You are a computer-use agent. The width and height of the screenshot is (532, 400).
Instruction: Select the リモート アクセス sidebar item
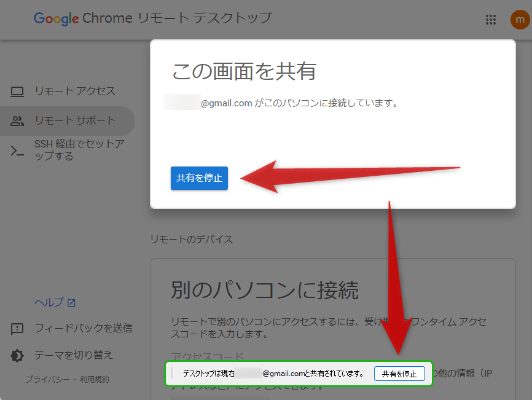[67, 92]
